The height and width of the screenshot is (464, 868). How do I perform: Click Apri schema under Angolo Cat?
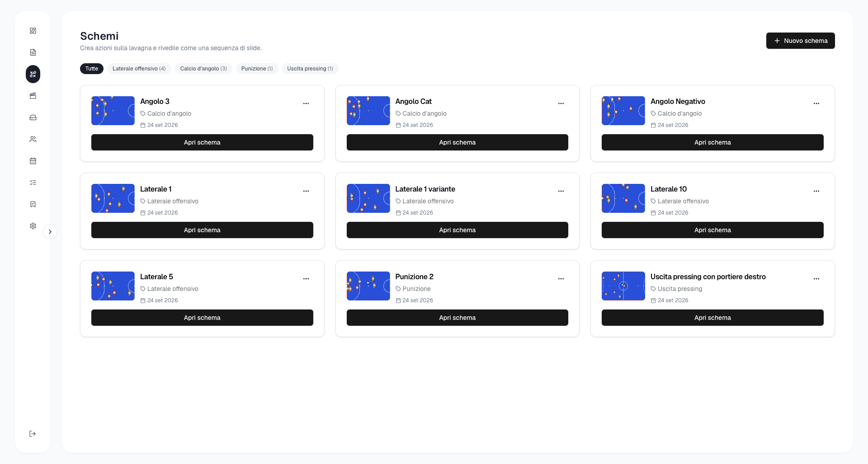pos(457,142)
